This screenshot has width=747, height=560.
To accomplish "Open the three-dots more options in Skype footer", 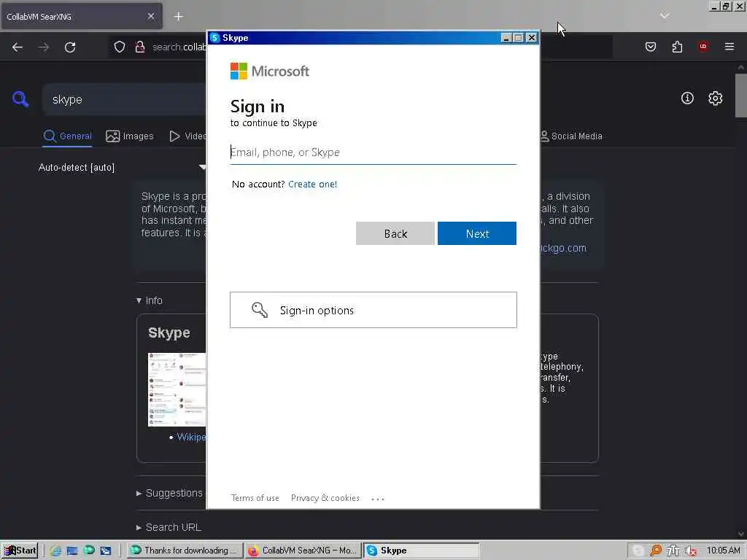I will click(378, 499).
